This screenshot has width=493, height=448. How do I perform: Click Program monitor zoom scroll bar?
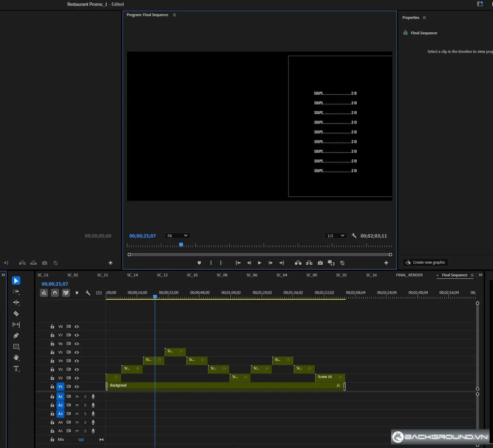260,254
